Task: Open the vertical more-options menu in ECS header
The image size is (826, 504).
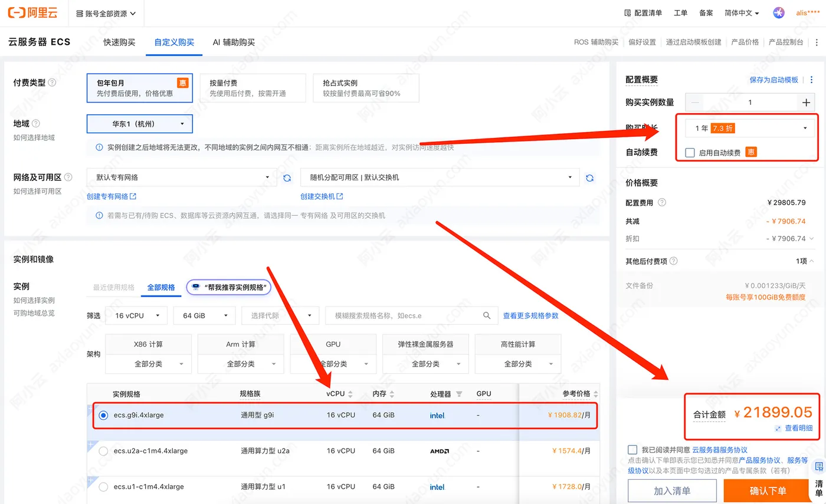Action: [x=817, y=42]
